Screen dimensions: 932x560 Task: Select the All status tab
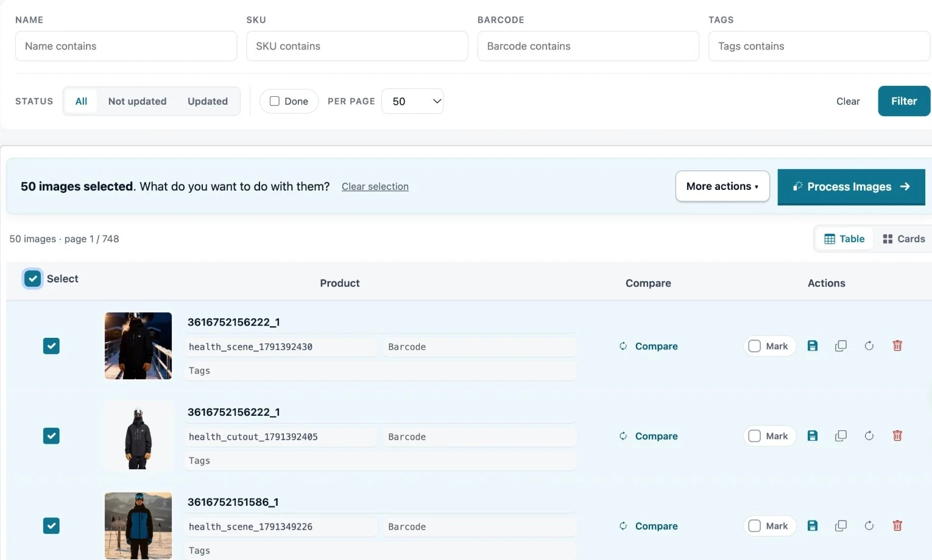click(81, 101)
